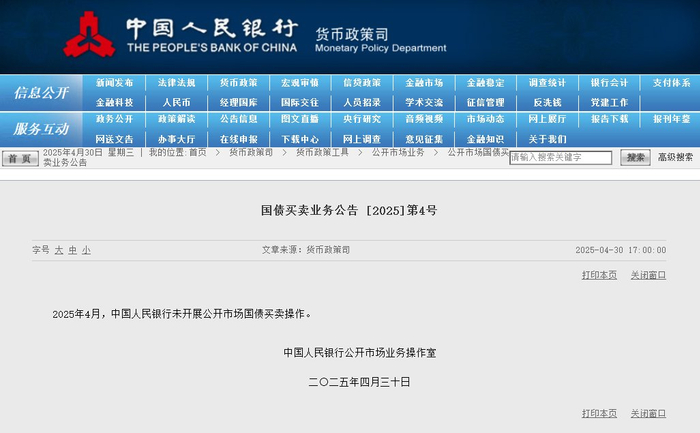
Task: Open the 网送文告 item
Action: 114,139
